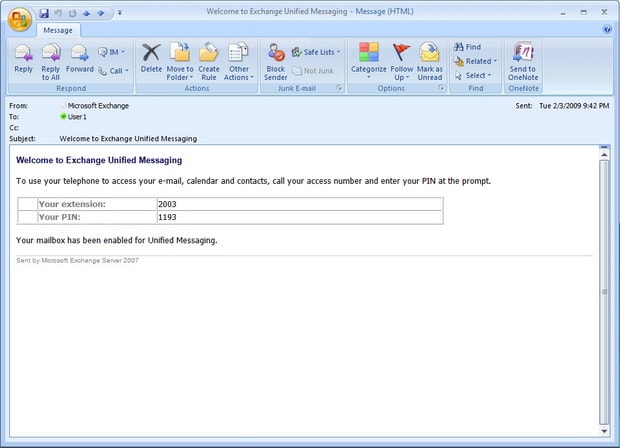Click Block Sender
The height and width of the screenshot is (448, 620).
pyautogui.click(x=276, y=62)
